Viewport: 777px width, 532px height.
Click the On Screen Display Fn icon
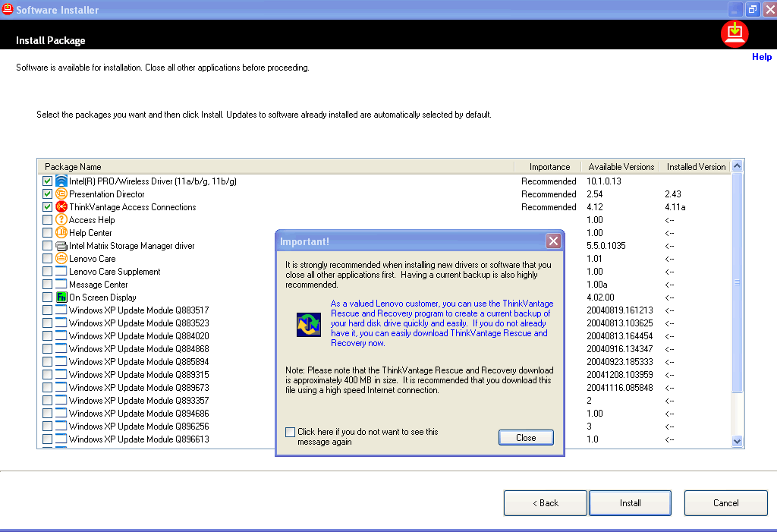[61, 297]
